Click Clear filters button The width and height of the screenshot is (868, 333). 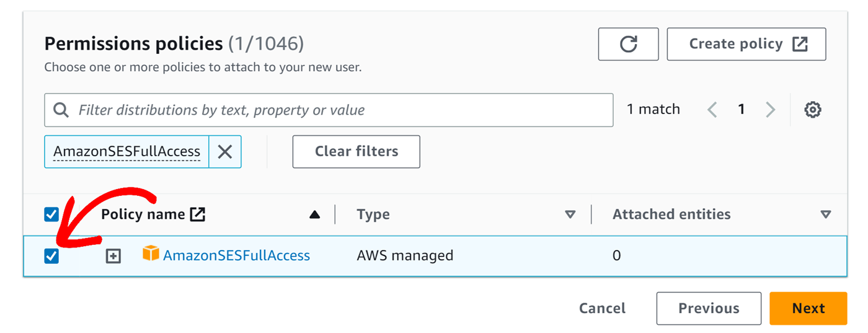[x=356, y=151]
